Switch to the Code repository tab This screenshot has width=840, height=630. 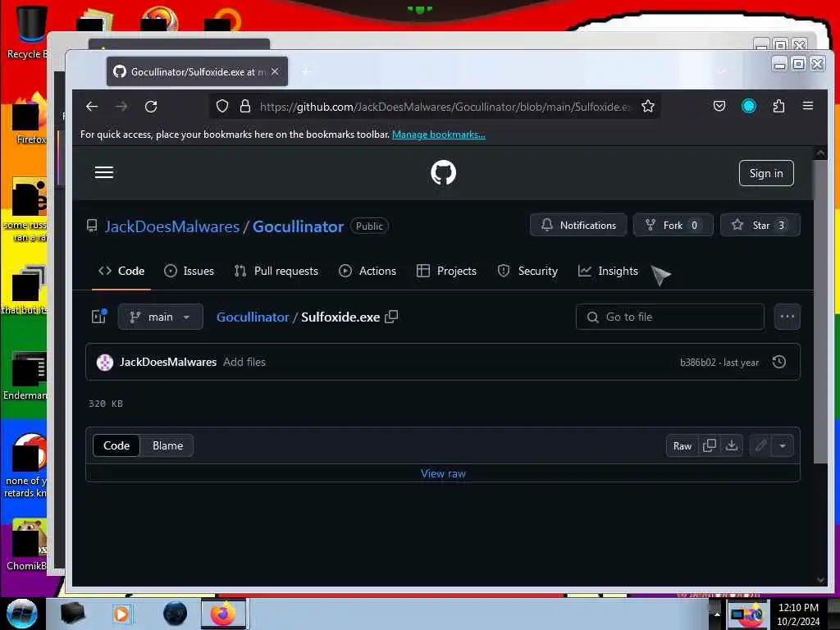coord(121,271)
